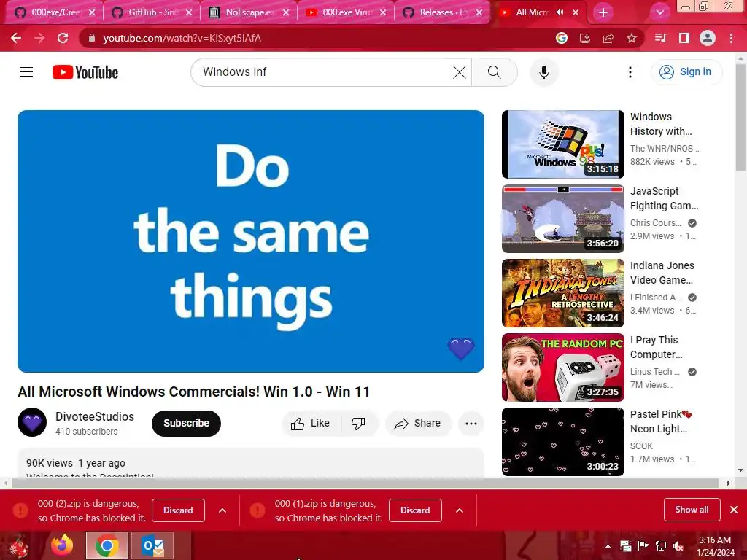Open Indiana Jones Video Game thumbnail
Viewport: 747px width, 560px height.
click(563, 293)
